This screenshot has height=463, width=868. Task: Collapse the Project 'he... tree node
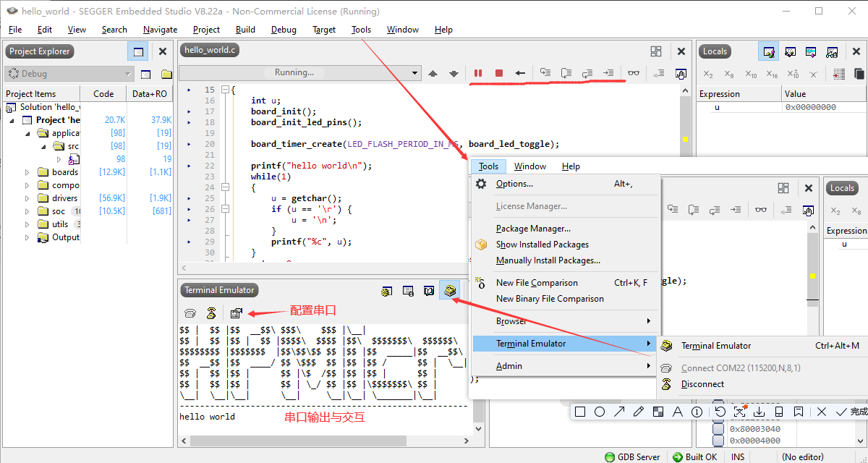tap(12, 120)
